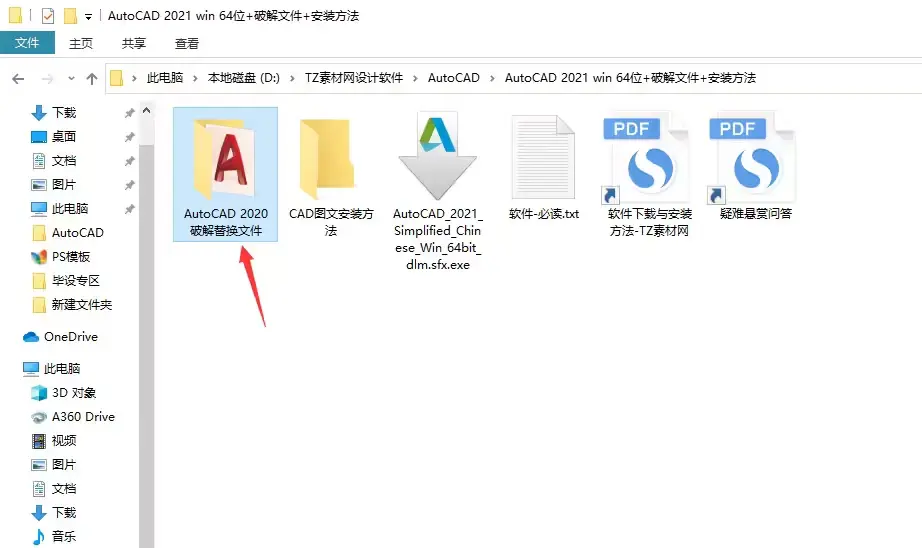Click the Back navigation arrow
The width and height of the screenshot is (922, 548).
tap(18, 78)
